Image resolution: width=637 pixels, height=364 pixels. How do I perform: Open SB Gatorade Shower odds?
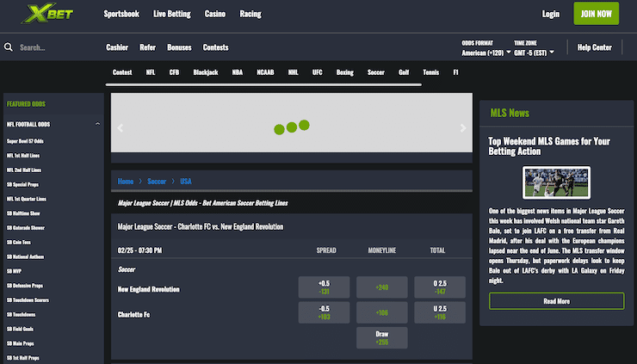(26, 227)
